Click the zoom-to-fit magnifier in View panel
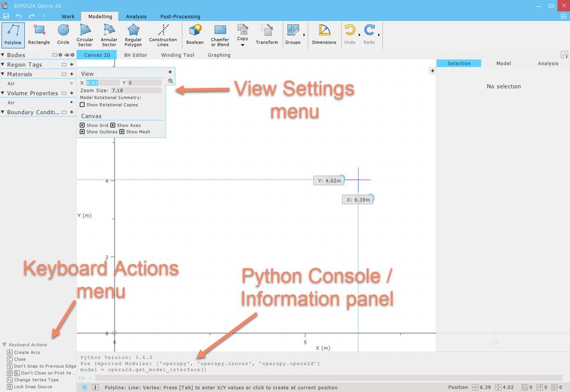570x392 pixels. [170, 81]
